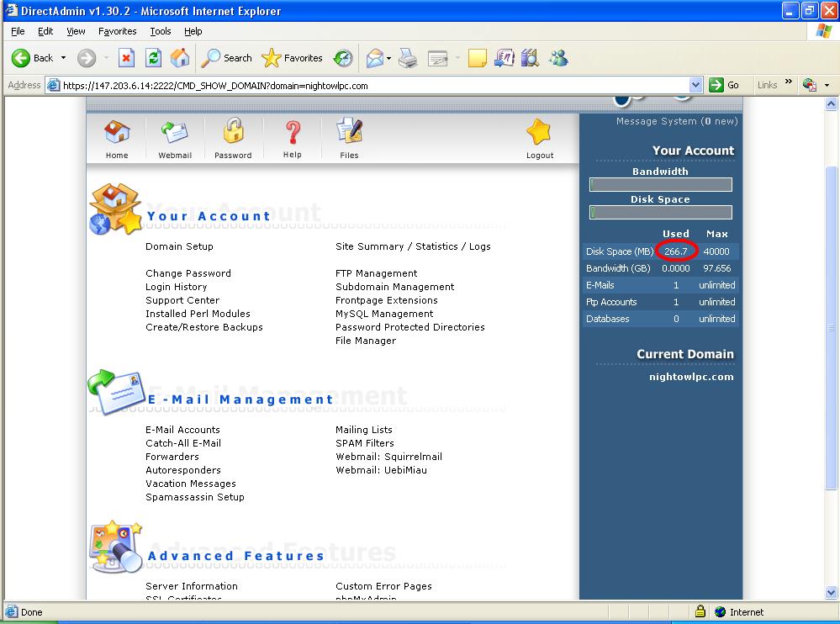
Task: Open the Domain Setup link
Action: [x=179, y=246]
